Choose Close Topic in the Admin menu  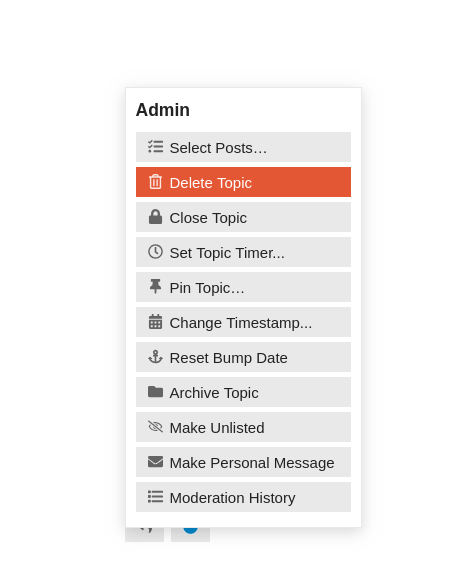point(243,217)
